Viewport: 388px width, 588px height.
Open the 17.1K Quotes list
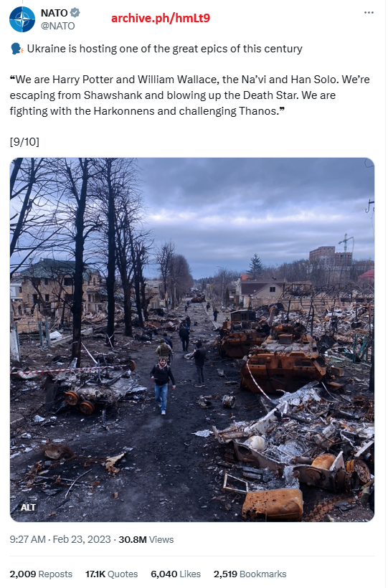111,574
